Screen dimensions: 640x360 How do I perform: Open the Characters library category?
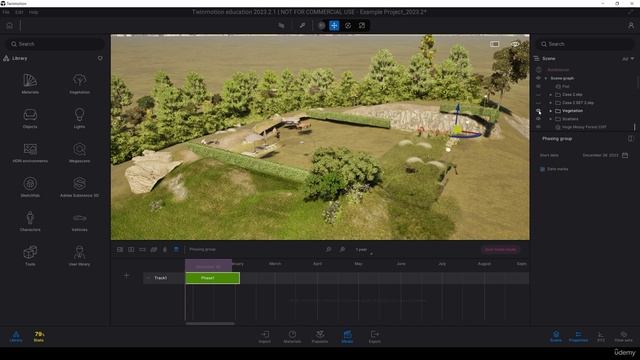click(x=30, y=221)
